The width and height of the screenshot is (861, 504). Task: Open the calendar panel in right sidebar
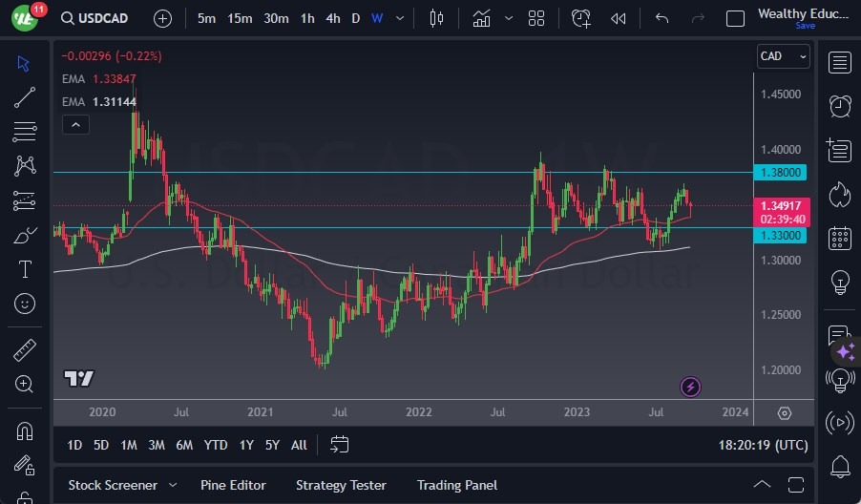click(840, 238)
